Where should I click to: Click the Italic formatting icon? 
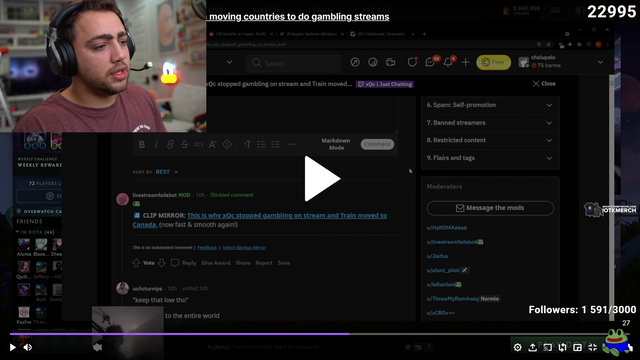(156, 144)
